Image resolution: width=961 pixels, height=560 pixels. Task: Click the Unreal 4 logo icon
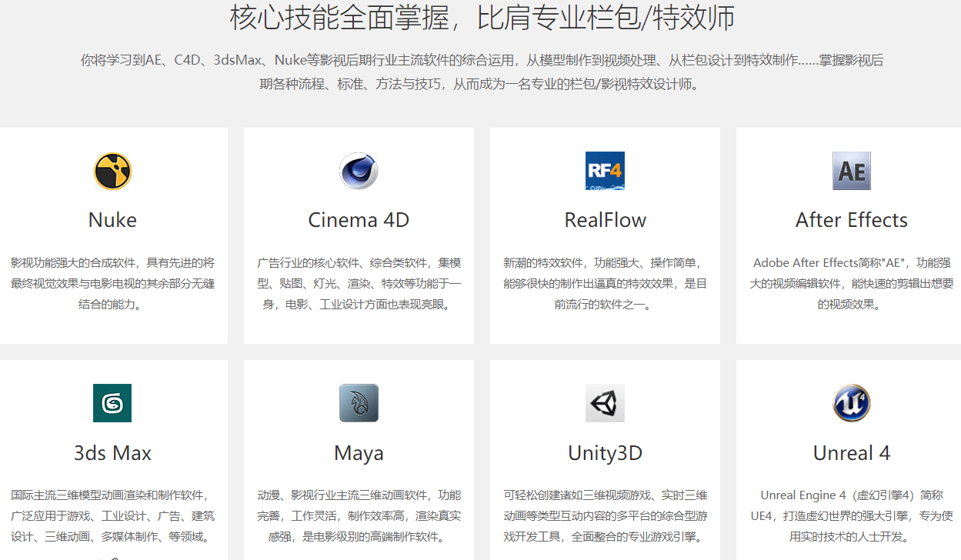tap(851, 403)
